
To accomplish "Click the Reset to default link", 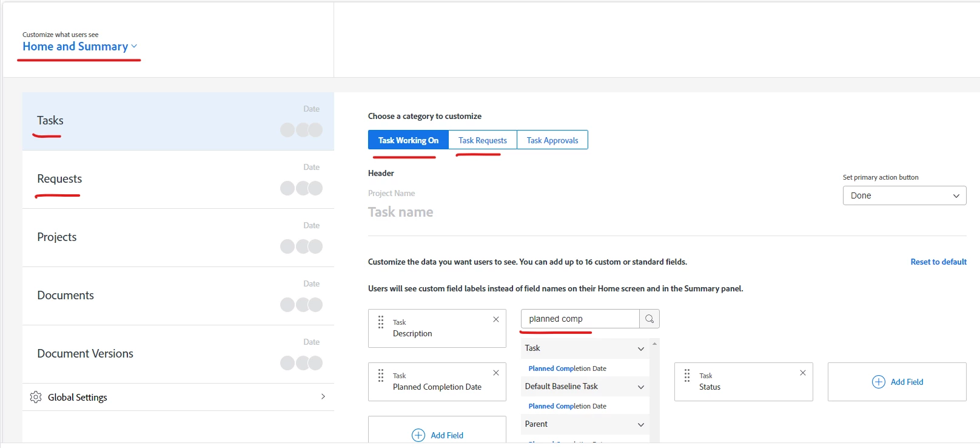I will 938,262.
